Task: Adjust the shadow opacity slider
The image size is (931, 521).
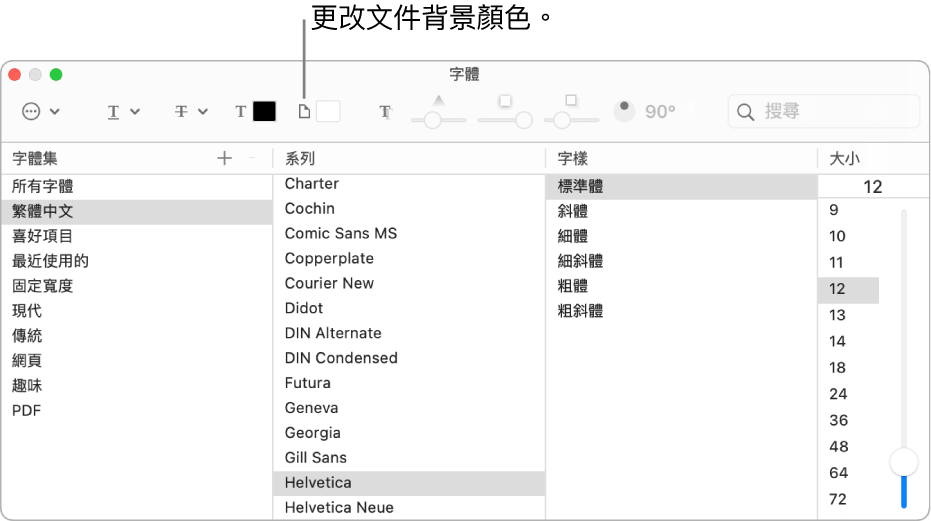Action: 433,121
